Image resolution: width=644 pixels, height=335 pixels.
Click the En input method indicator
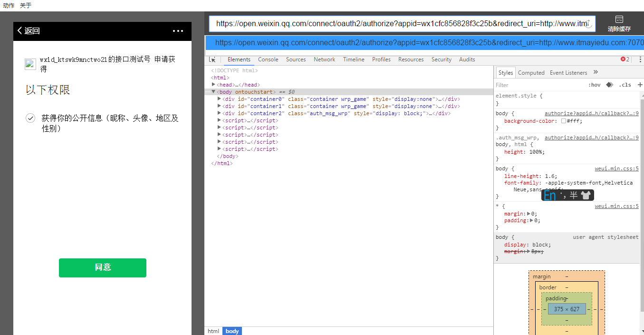(x=550, y=195)
